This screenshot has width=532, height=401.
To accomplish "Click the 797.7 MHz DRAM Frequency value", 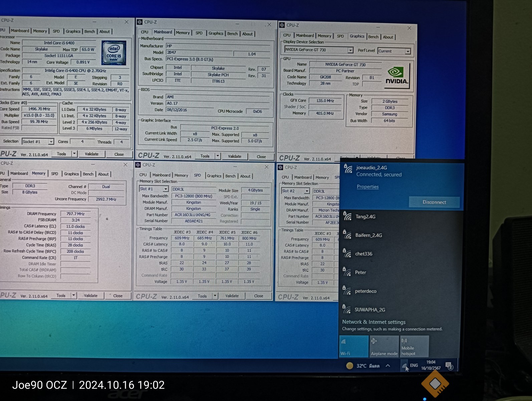I will pos(75,214).
